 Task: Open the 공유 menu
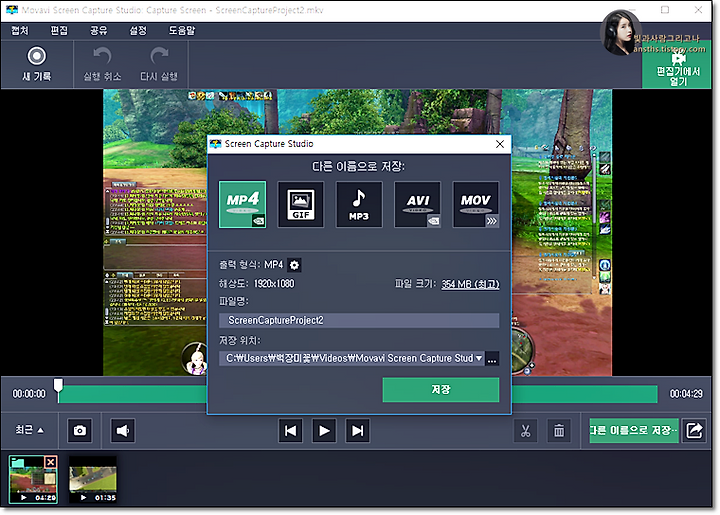pos(98,30)
